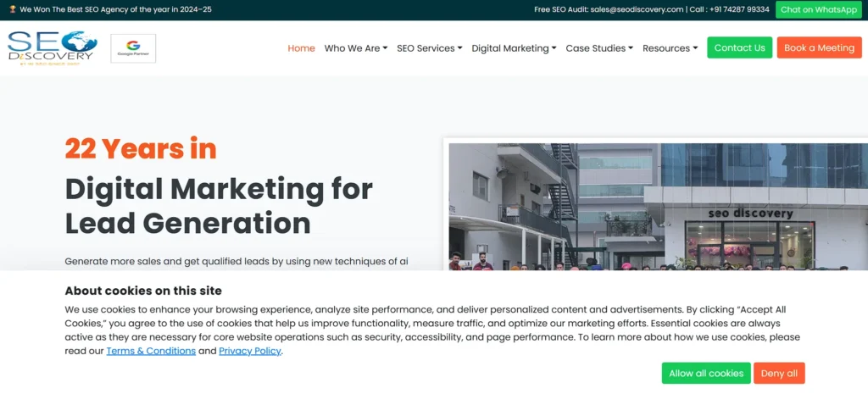Expand the SEO Services dropdown

point(430,48)
